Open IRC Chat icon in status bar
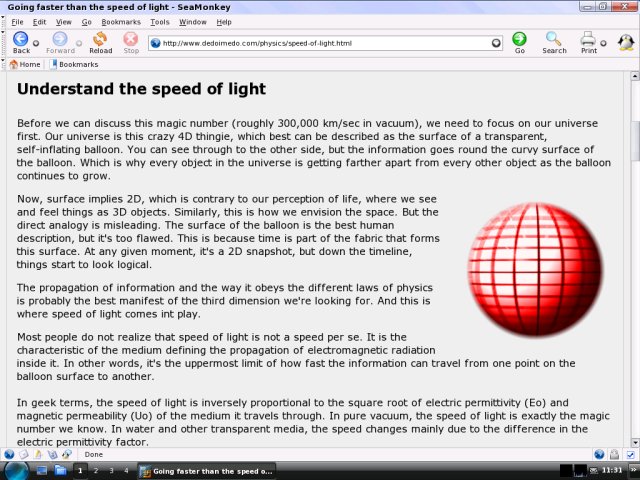 [67, 454]
